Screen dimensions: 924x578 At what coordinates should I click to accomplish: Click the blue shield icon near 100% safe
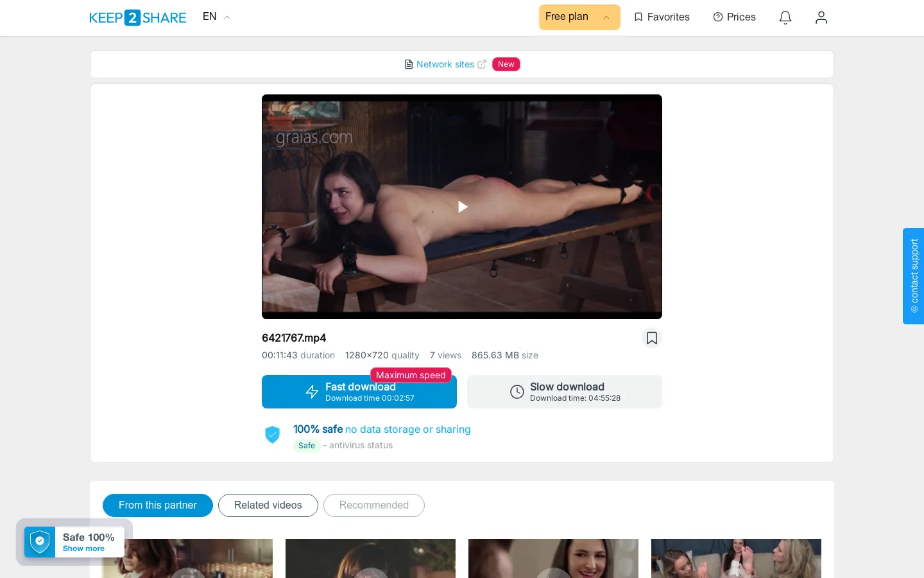(273, 435)
